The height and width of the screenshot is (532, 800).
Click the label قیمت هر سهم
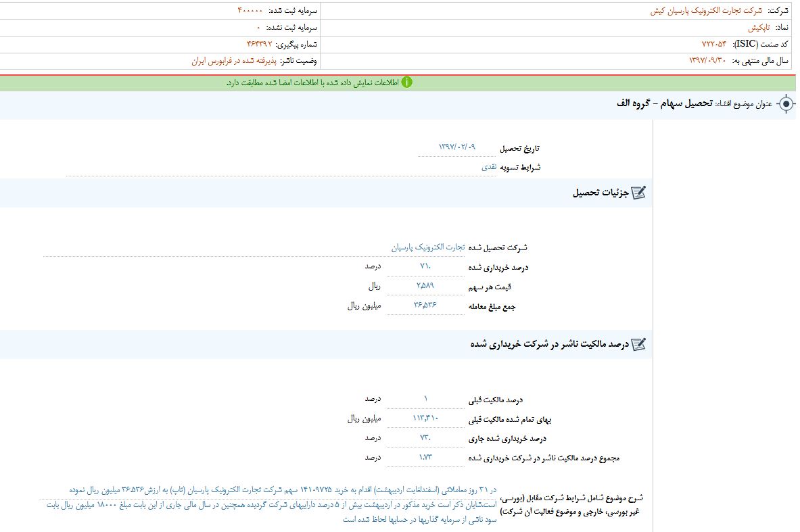pos(490,287)
